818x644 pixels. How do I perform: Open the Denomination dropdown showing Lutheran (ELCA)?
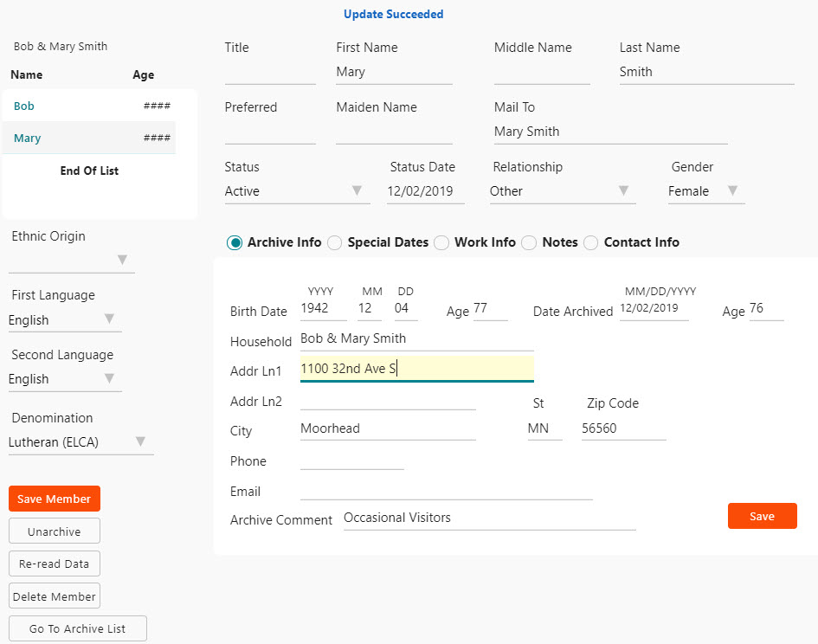(x=81, y=442)
